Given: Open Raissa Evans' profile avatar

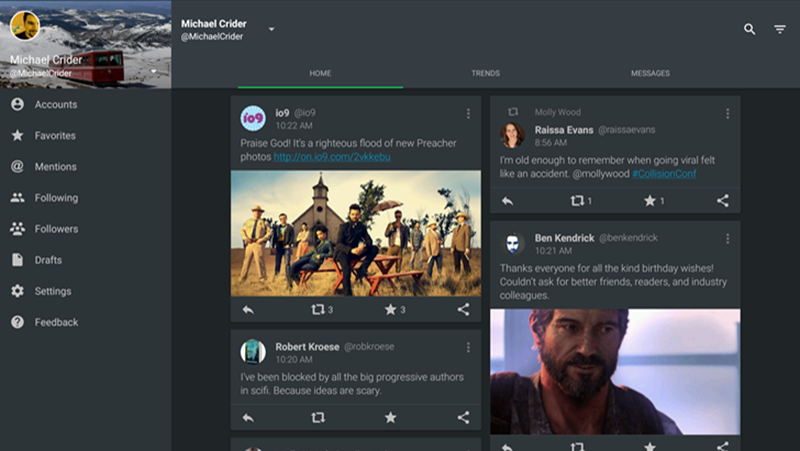Looking at the screenshot, I should [513, 135].
